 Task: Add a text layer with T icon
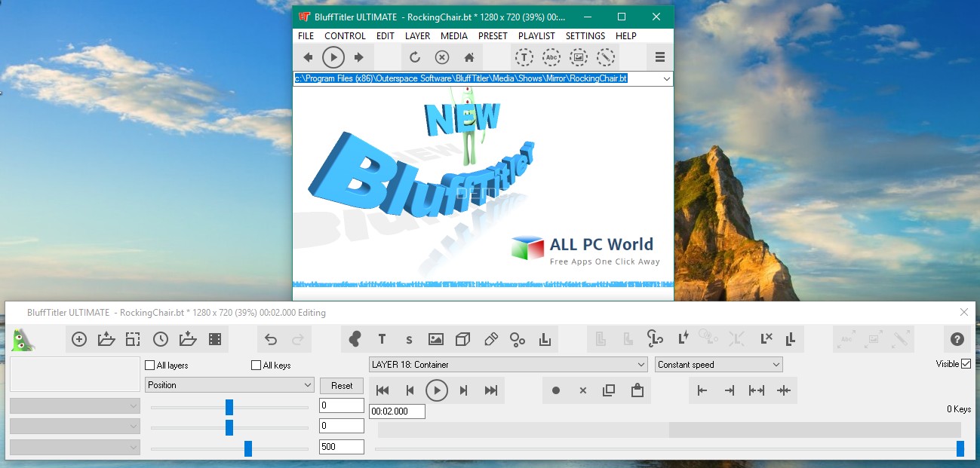(382, 339)
